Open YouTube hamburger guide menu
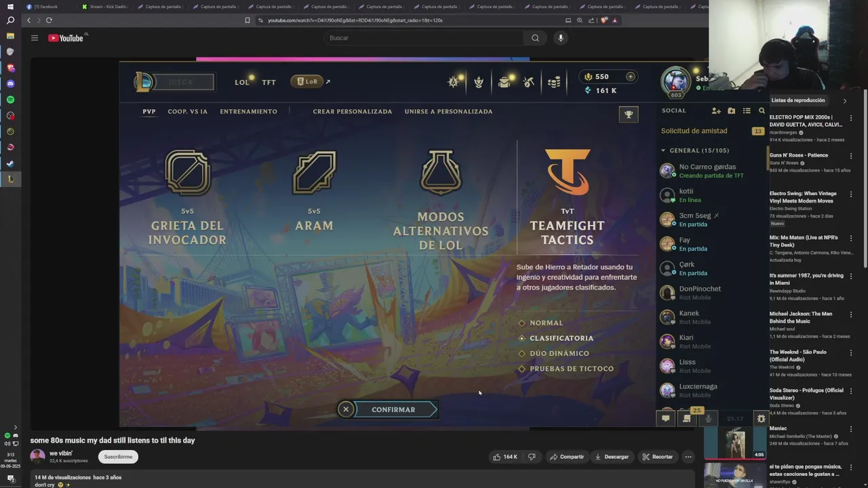Screen dimensions: 868x488 pyautogui.click(x=34, y=38)
